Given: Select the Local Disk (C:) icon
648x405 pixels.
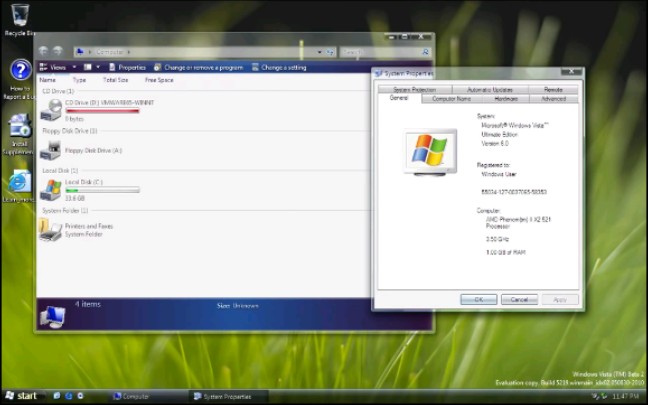Looking at the screenshot, I should 51,190.
